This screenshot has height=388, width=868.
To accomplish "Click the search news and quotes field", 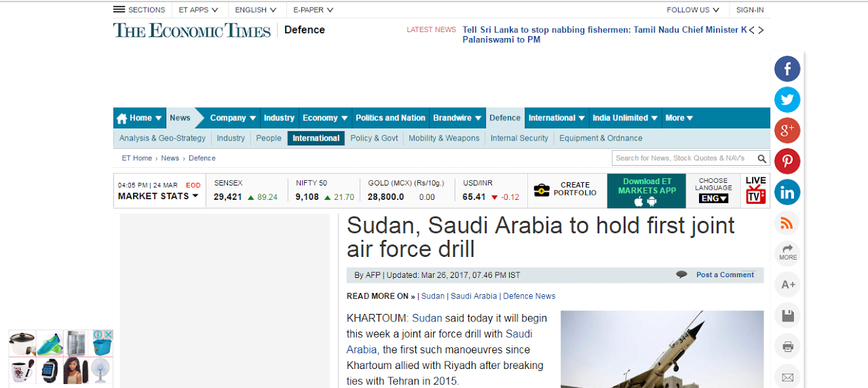I will pyautogui.click(x=684, y=158).
